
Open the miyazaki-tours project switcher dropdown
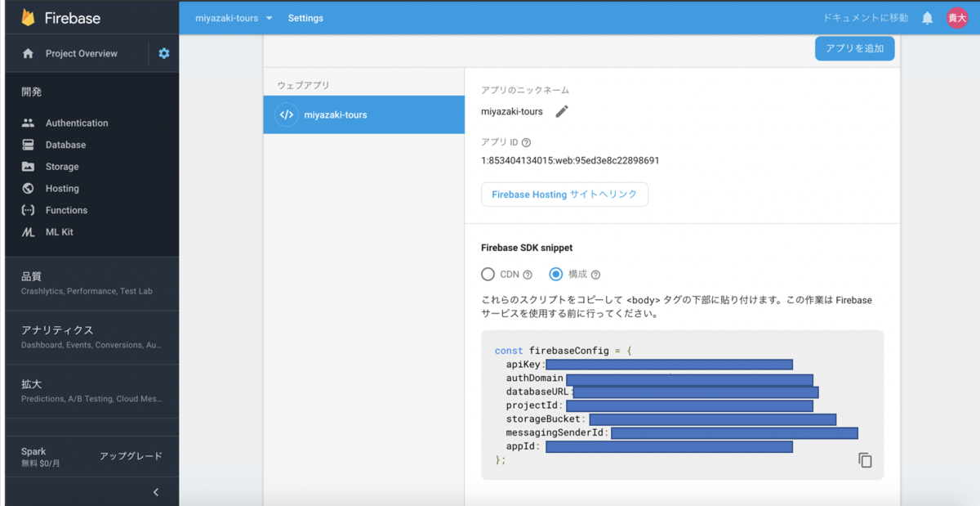pos(233,16)
